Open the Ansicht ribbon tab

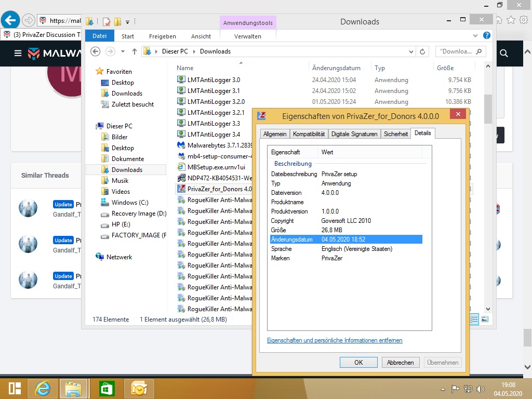(x=201, y=36)
